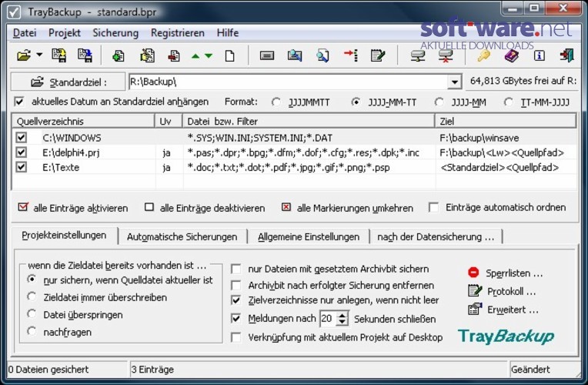The width and height of the screenshot is (588, 385).
Task: Click the disconnect network drive icon
Action: [446, 56]
